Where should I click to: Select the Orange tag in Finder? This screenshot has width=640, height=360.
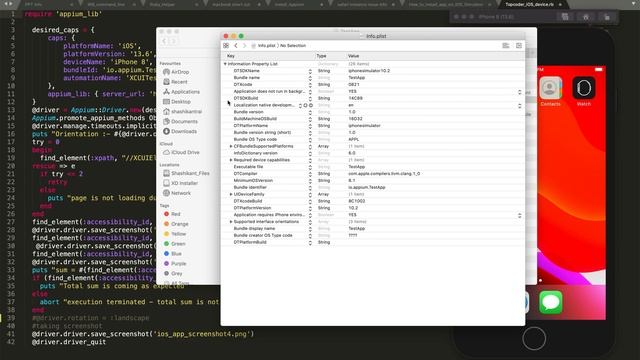[x=176, y=224]
